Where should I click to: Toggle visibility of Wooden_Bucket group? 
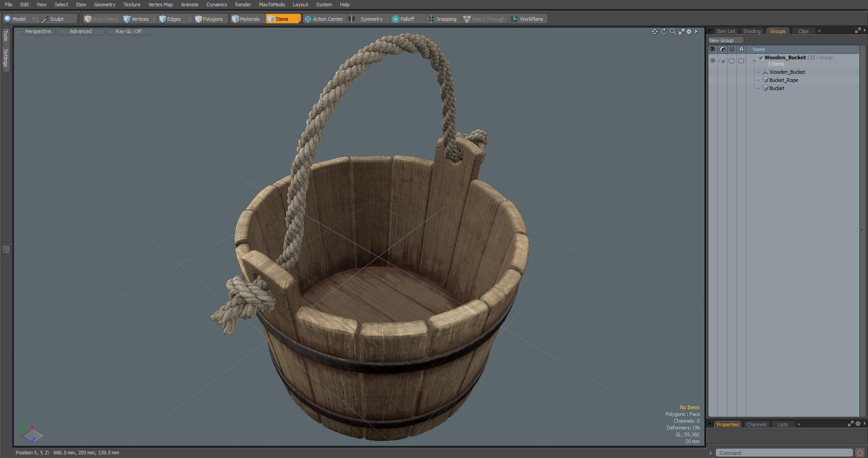712,61
